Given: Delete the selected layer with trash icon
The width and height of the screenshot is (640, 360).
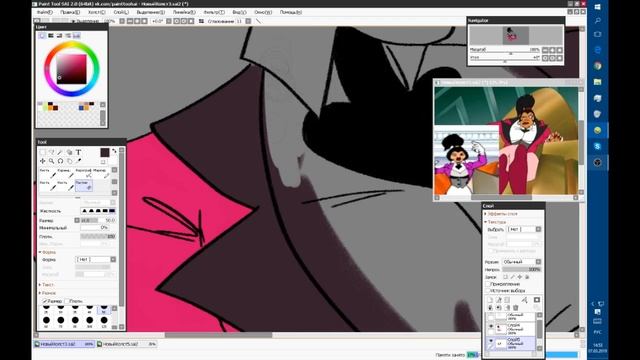Looking at the screenshot, I should pyautogui.click(x=516, y=307).
